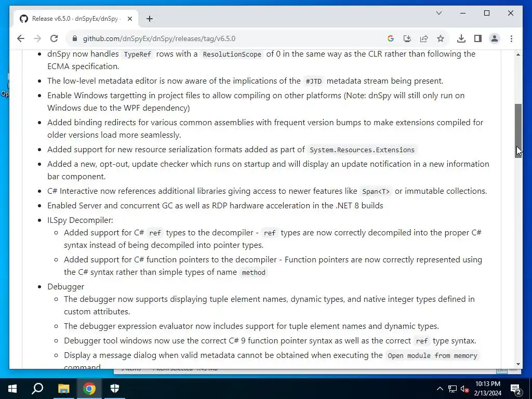Image resolution: width=532 pixels, height=399 pixels.
Task: Open the clock showing 10:13 PM
Action: click(487, 389)
